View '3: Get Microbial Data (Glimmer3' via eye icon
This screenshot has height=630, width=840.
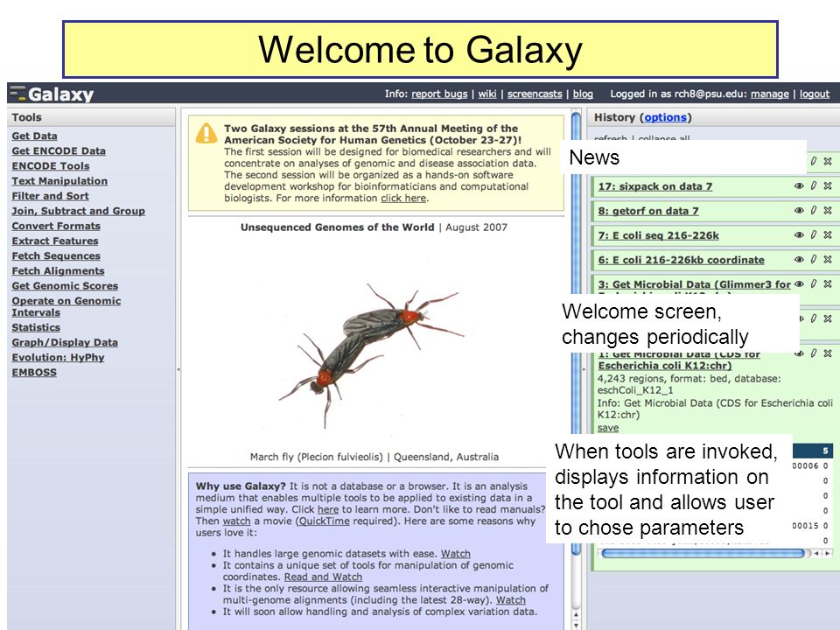tap(799, 284)
